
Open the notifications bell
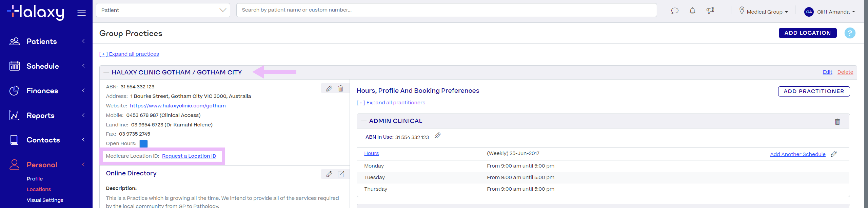[692, 11]
